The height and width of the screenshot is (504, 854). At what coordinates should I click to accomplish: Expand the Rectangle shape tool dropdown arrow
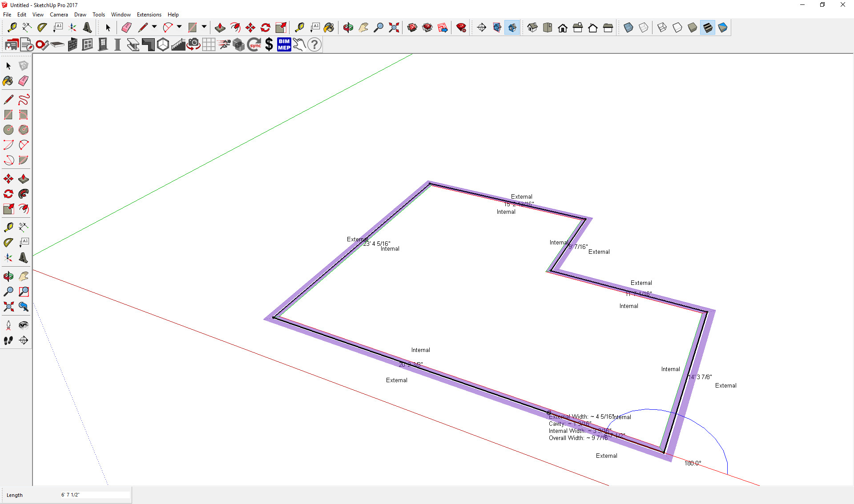204,27
